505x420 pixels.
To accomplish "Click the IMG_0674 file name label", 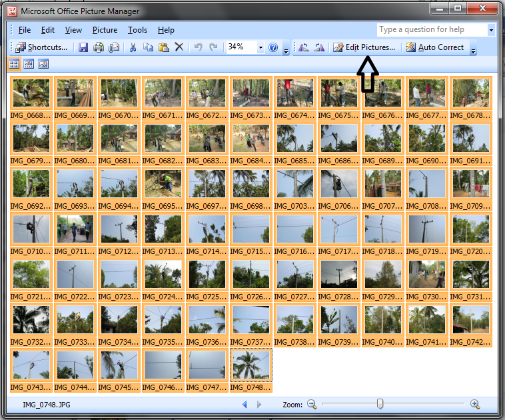I will 294,115.
